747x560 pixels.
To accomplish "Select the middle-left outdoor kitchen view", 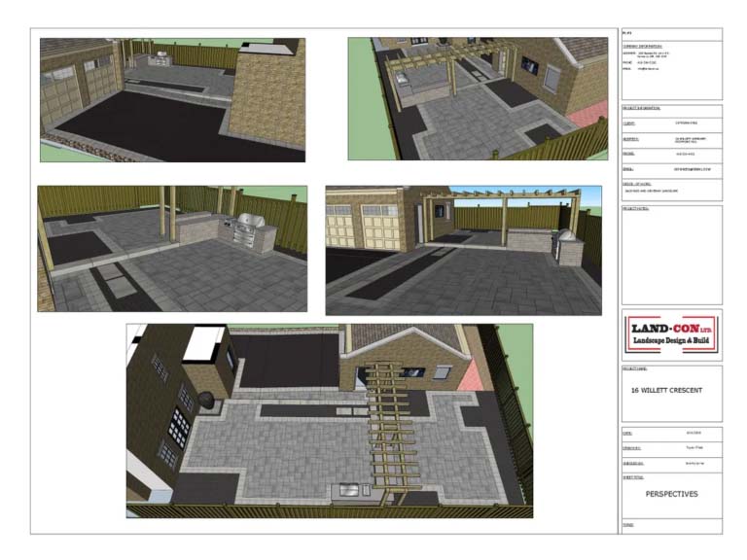I will [x=172, y=249].
